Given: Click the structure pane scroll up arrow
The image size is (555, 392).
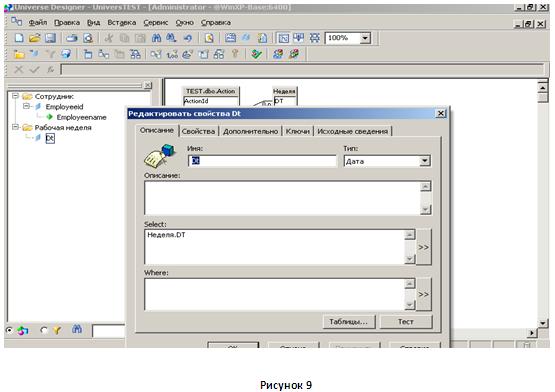Looking at the screenshot, I should tap(543, 87).
